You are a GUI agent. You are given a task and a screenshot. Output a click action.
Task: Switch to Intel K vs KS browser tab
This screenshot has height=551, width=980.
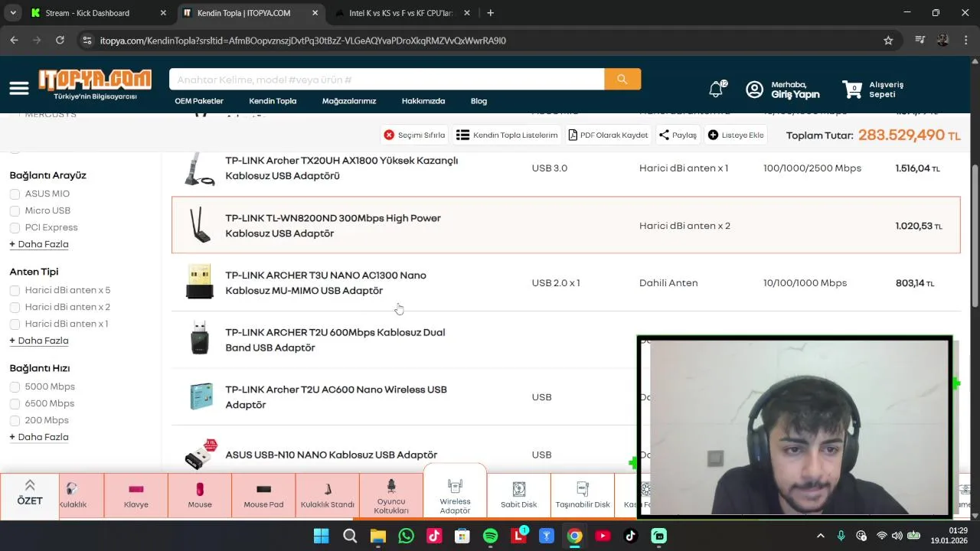click(x=403, y=13)
